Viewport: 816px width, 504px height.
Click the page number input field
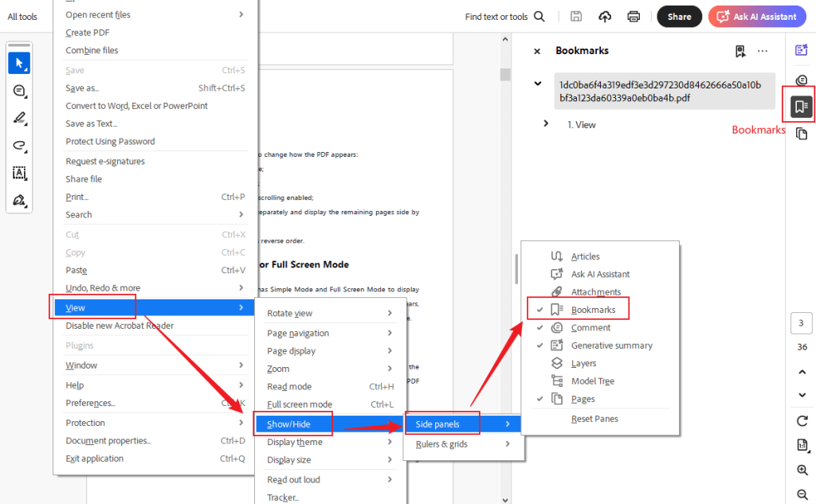[x=800, y=323]
